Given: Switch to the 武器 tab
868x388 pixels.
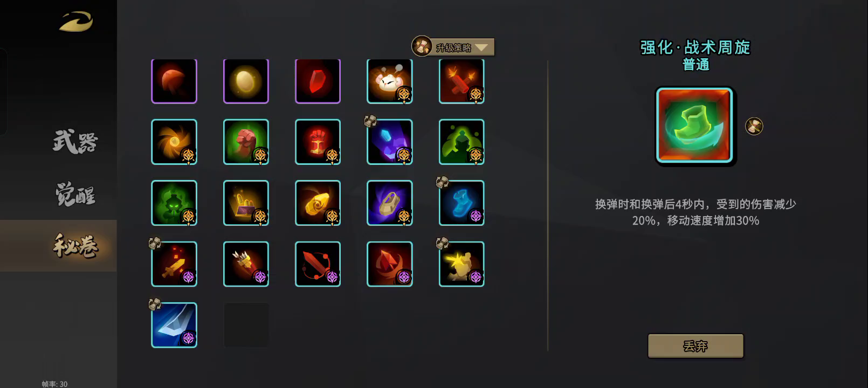Looking at the screenshot, I should 75,142.
